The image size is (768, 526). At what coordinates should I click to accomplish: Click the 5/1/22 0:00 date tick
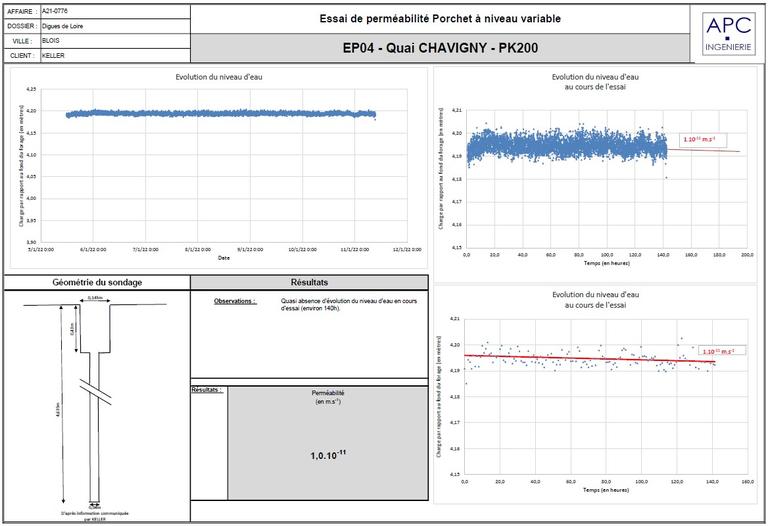point(41,249)
